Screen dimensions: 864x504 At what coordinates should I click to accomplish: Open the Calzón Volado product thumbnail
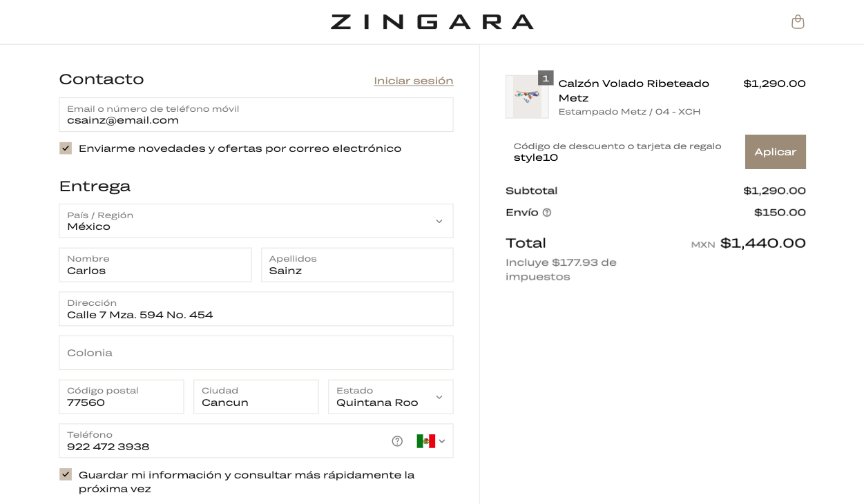pos(527,97)
